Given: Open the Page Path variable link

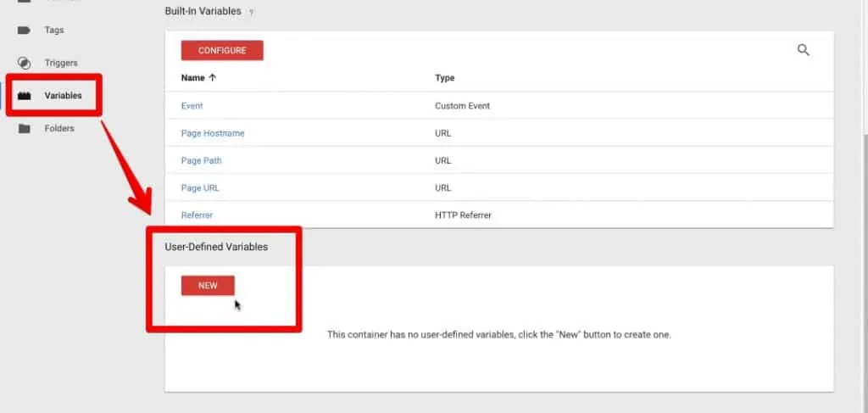Looking at the screenshot, I should [x=202, y=160].
